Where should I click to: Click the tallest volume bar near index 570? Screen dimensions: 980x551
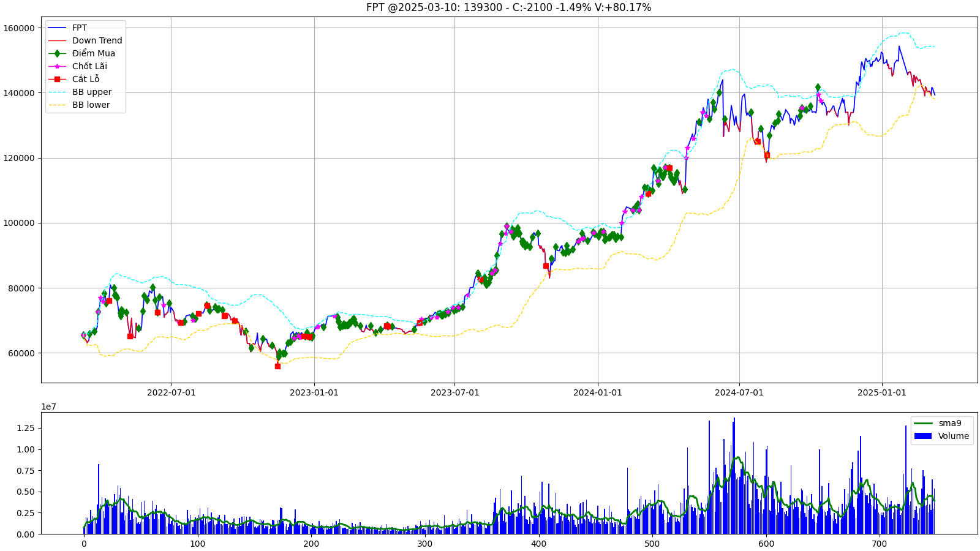pyautogui.click(x=734, y=476)
